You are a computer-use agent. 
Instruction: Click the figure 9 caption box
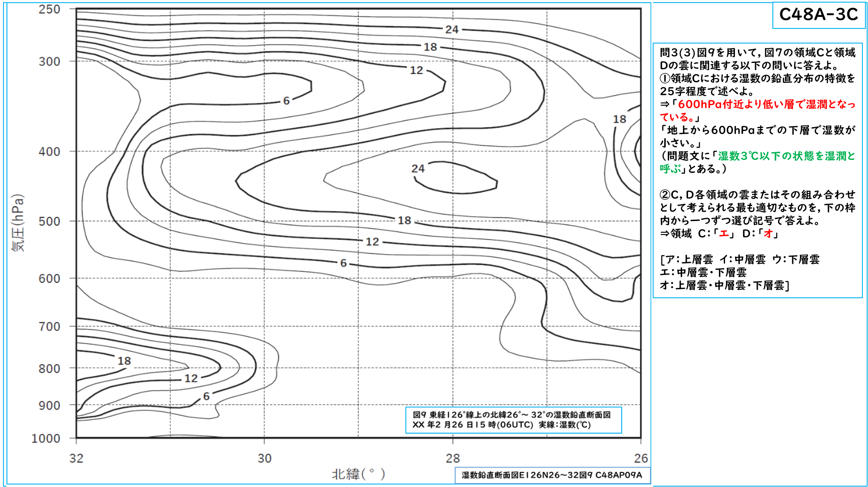click(513, 420)
